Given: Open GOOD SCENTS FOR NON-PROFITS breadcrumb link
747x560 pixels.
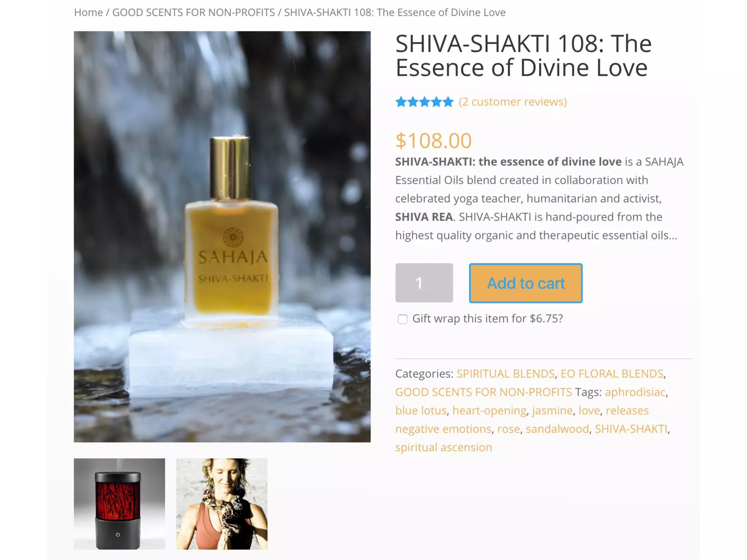Looking at the screenshot, I should point(193,12).
